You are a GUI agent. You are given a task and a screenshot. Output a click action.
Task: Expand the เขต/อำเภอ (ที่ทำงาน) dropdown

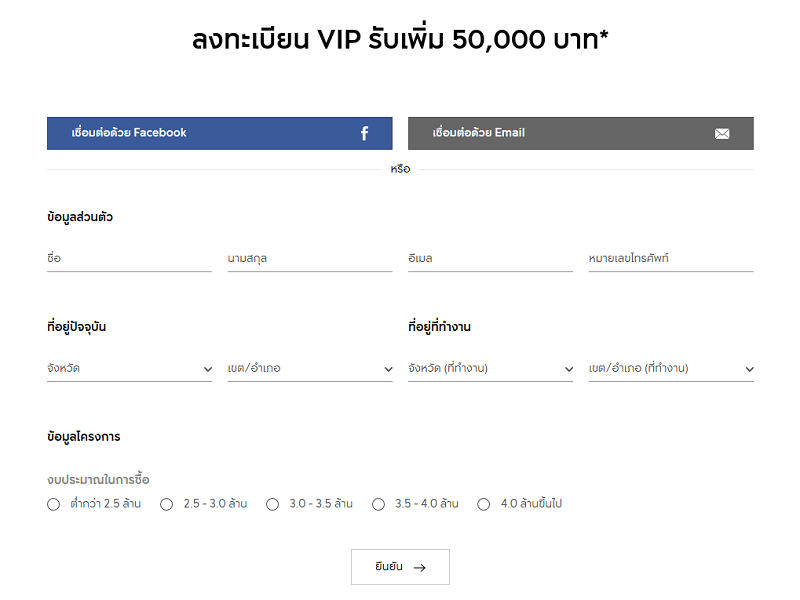671,368
